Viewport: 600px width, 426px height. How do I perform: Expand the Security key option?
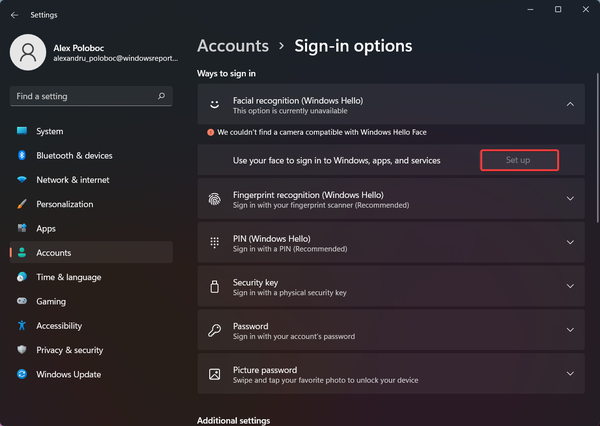pos(570,287)
